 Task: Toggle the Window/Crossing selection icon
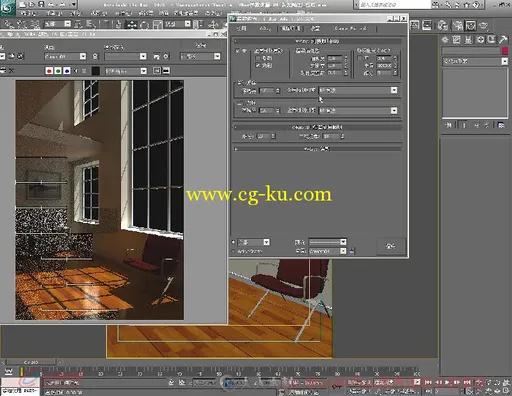[117, 24]
